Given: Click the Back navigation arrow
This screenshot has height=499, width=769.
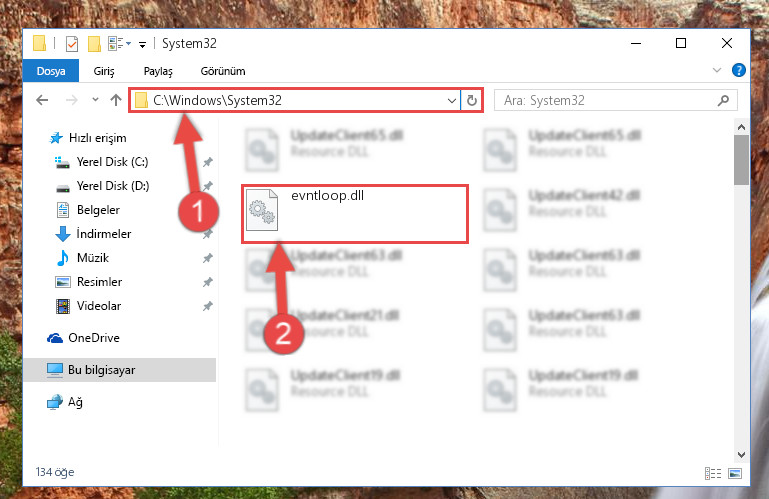Looking at the screenshot, I should (42, 101).
